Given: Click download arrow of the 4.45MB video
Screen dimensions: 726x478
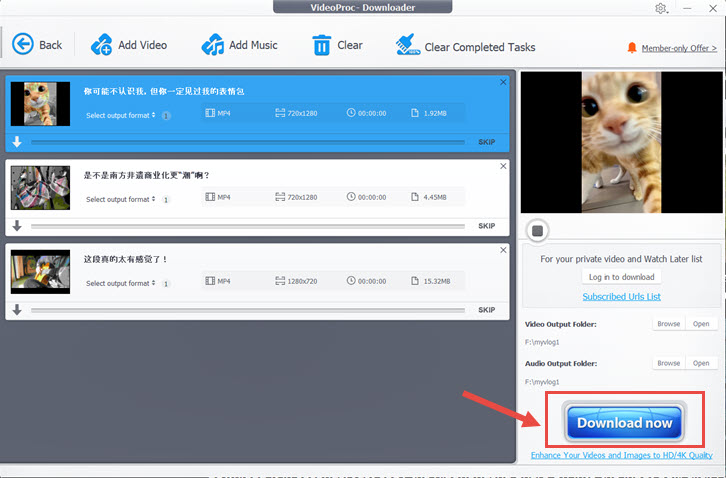Looking at the screenshot, I should (x=17, y=226).
